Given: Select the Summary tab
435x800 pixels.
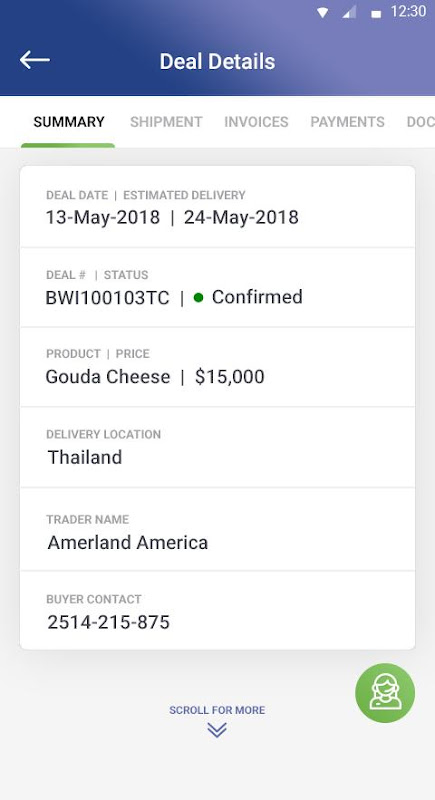Looking at the screenshot, I should [69, 122].
